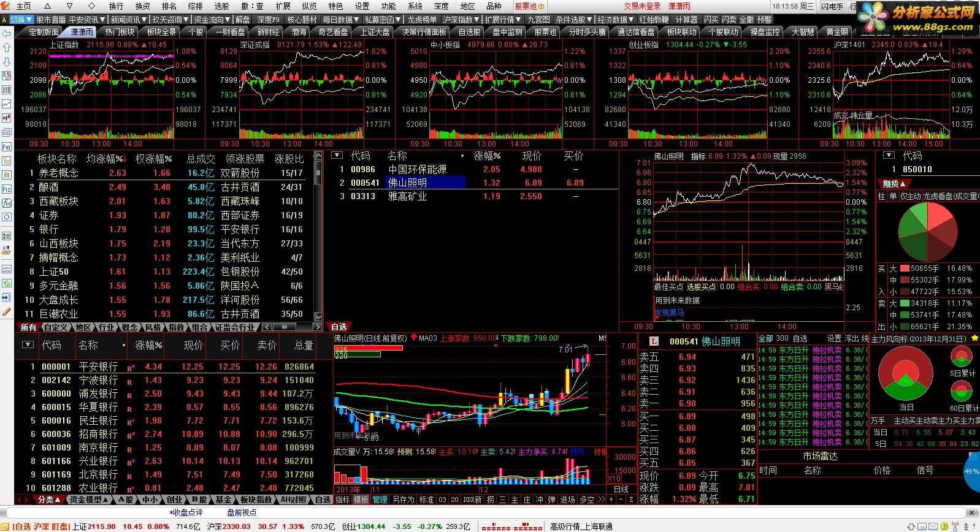Open the 系统 menu
Image resolution: width=980 pixels, height=532 pixels.
pyautogui.click(x=415, y=6)
